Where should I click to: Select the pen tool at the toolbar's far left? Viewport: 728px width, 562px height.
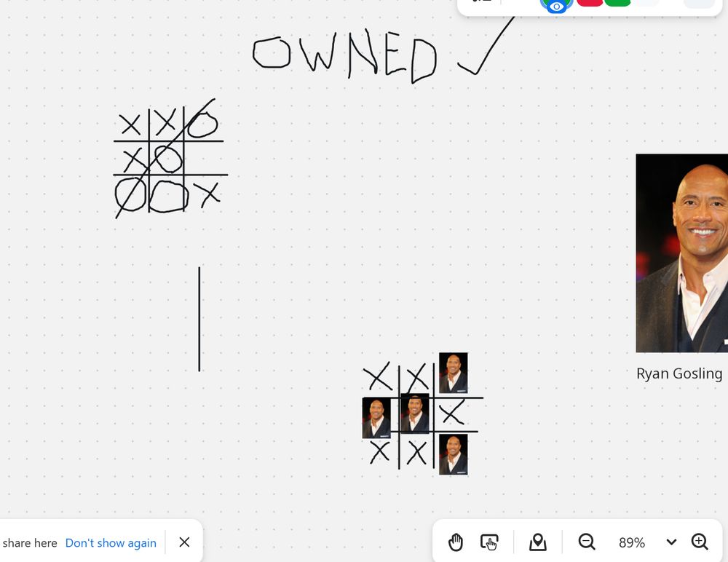480,3
